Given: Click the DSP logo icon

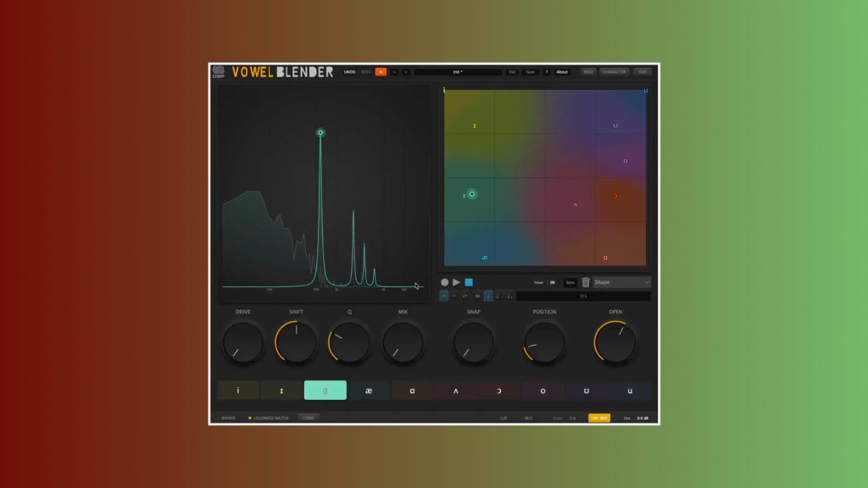Looking at the screenshot, I should [x=218, y=72].
